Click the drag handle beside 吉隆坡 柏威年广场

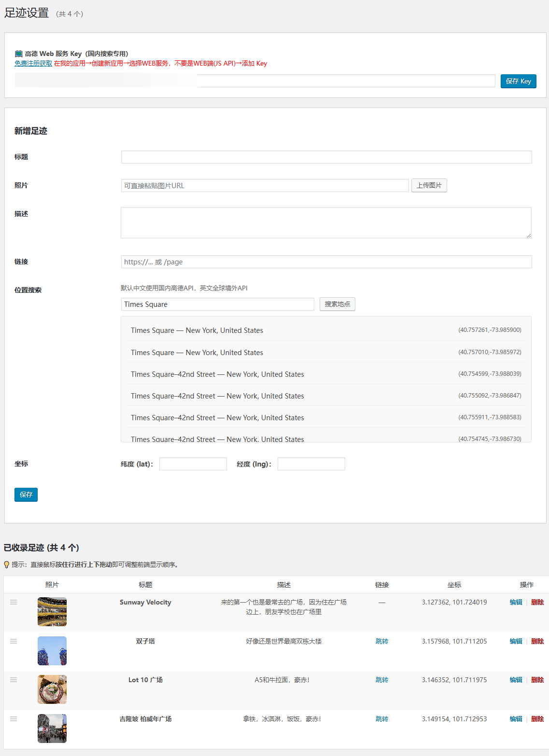click(x=14, y=719)
